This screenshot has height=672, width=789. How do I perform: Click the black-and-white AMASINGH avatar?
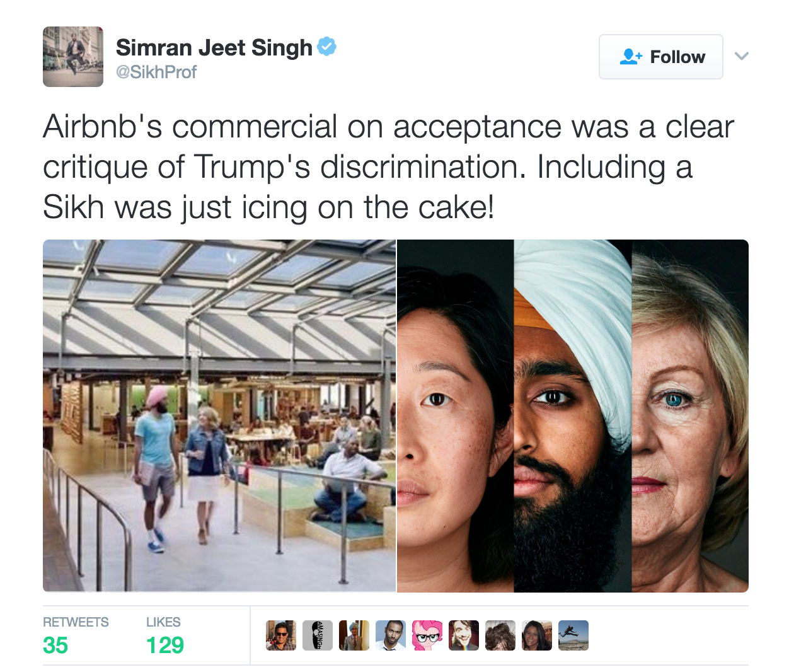318,635
